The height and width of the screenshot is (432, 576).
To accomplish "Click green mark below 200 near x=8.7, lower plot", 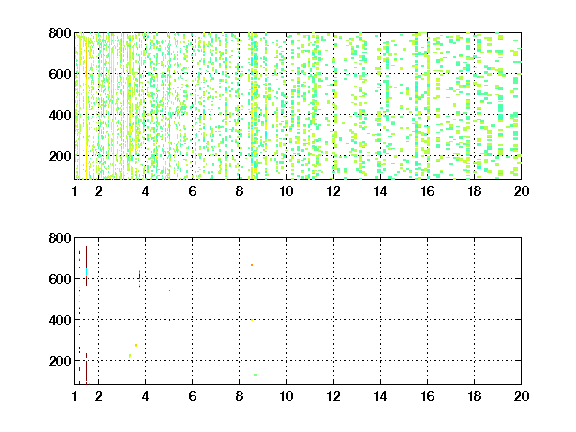I will (255, 375).
